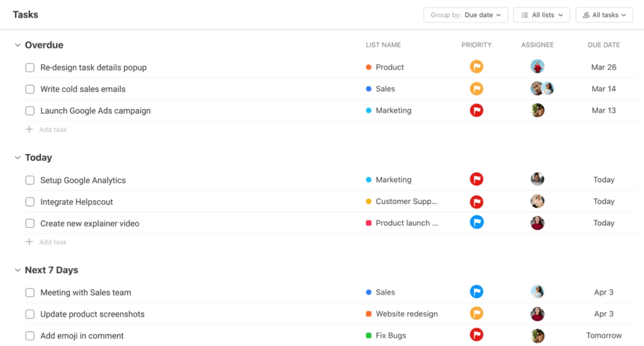Click the assignee avatar for Re-design task details popup
Viewport: 644px width, 346px height.
click(537, 67)
